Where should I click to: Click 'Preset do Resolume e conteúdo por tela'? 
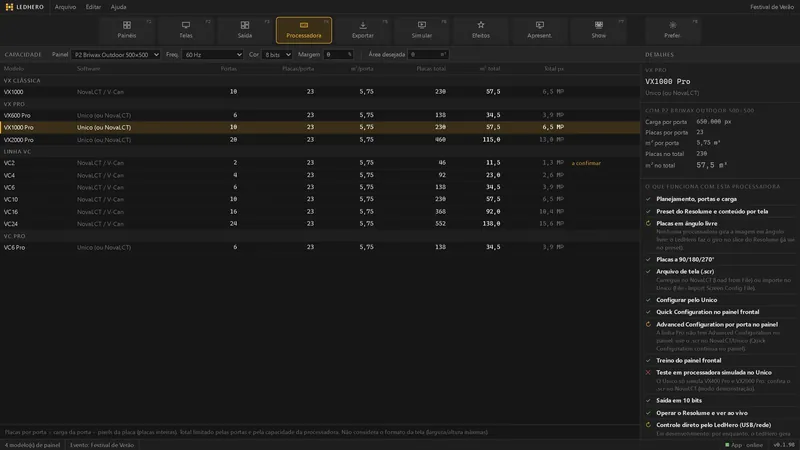click(x=712, y=211)
